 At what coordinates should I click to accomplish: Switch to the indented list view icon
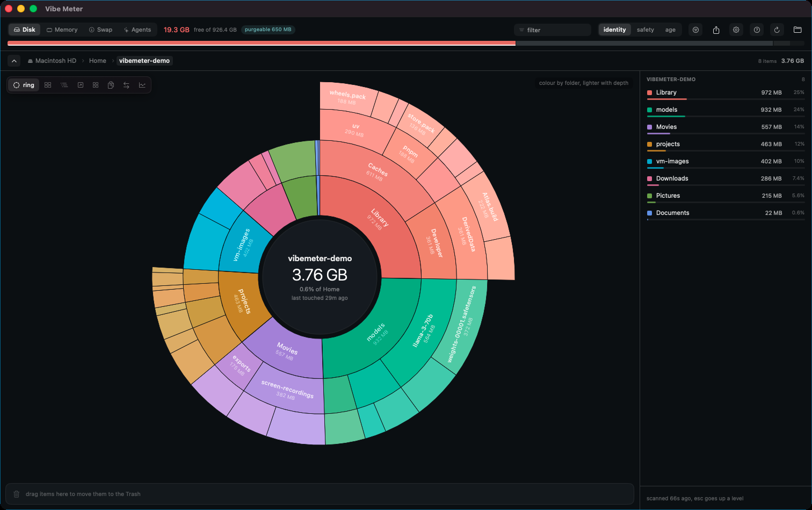[64, 85]
